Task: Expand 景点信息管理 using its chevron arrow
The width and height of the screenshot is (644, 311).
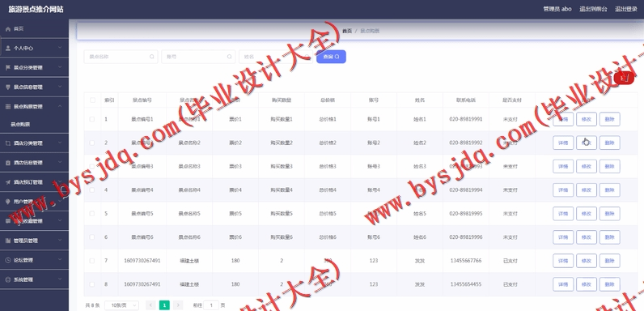Action: pyautogui.click(x=60, y=87)
